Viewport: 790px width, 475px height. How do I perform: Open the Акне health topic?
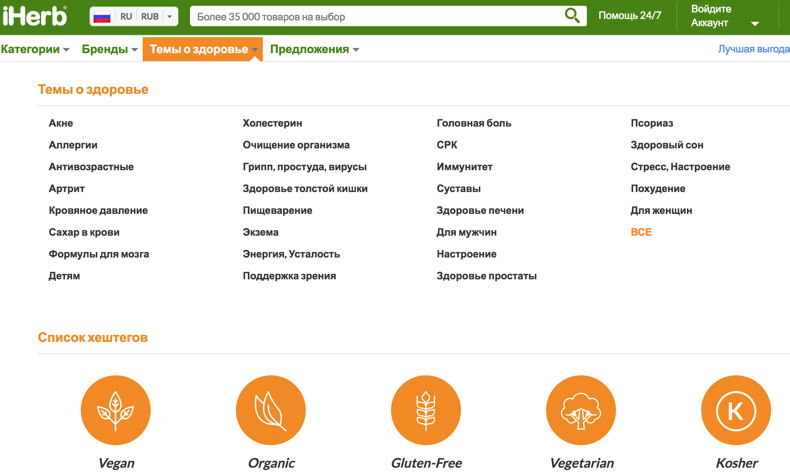point(61,123)
